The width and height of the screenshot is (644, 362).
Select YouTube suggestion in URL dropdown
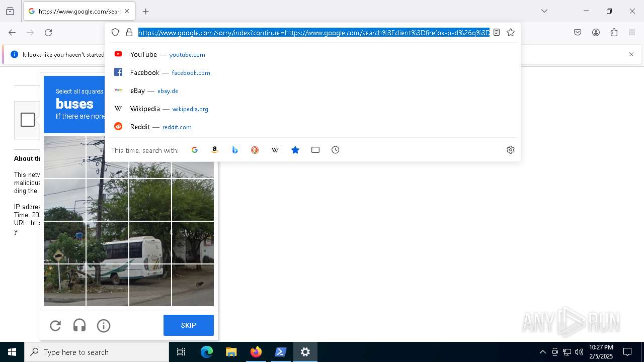point(313,54)
